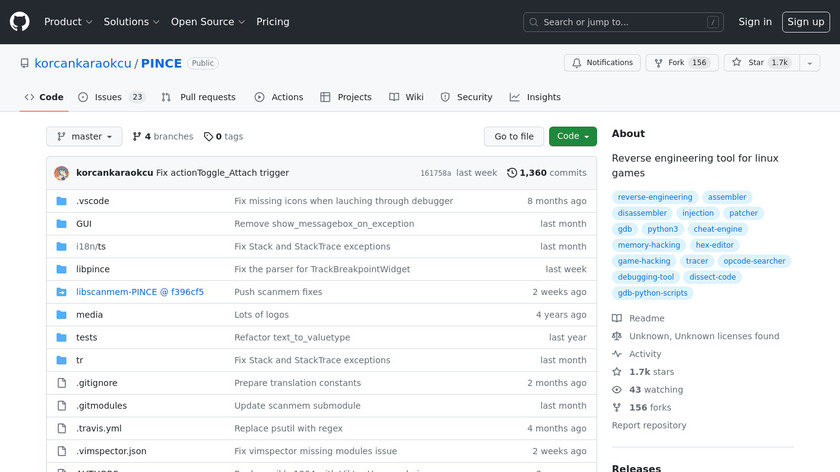Click the tag icon next to 0 tags
Viewport: 840px width, 472px height.
click(x=208, y=137)
